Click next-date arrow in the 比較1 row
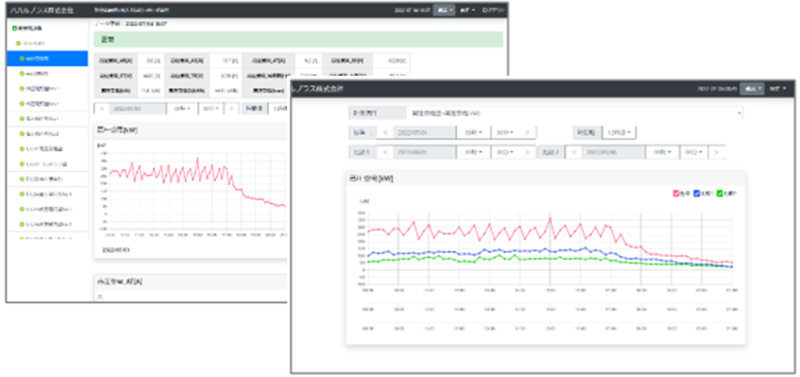800x377 pixels. point(528,152)
